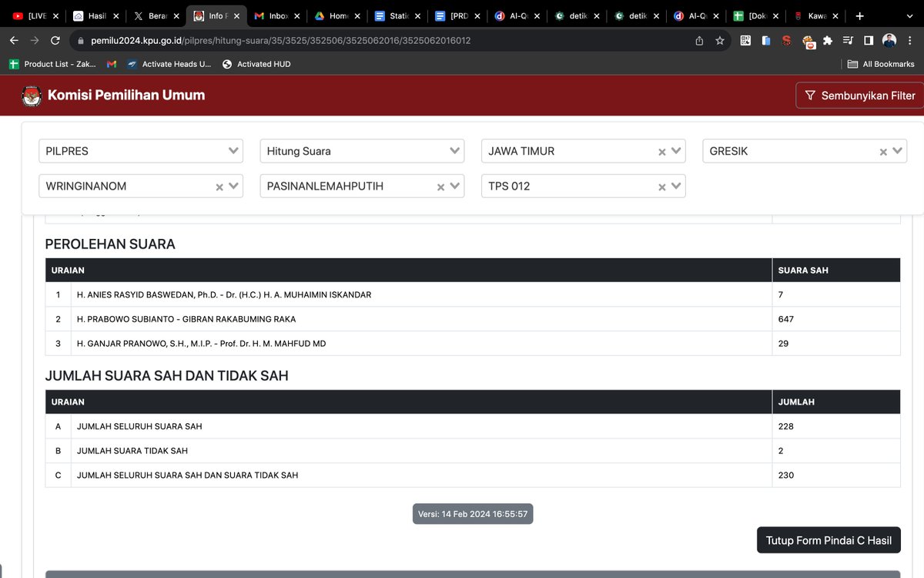Toggle the browser side panel
Screen dimensions: 924x578
[869, 41]
